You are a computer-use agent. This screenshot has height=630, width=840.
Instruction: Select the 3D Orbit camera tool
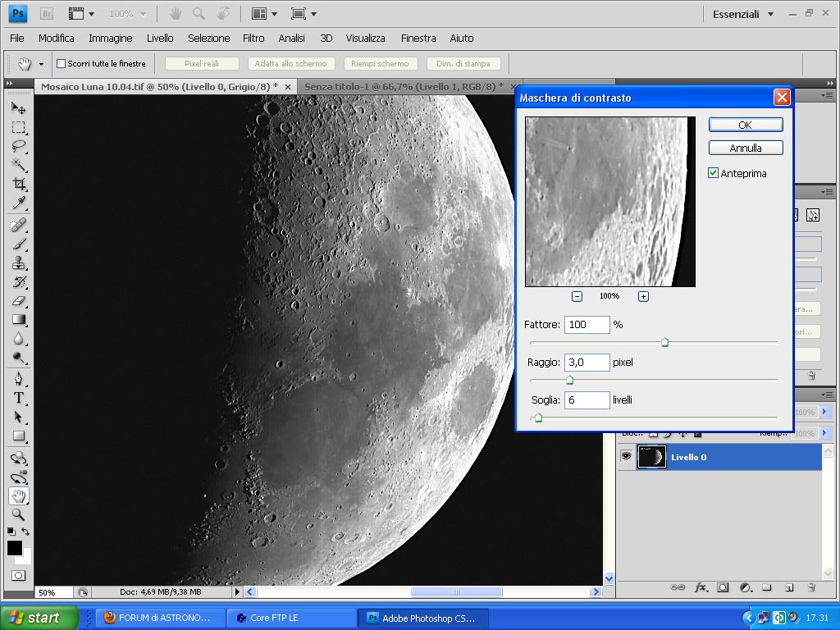[x=18, y=477]
